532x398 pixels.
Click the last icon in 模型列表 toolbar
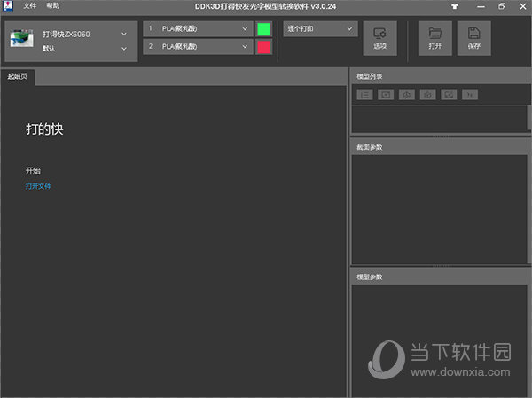471,94
